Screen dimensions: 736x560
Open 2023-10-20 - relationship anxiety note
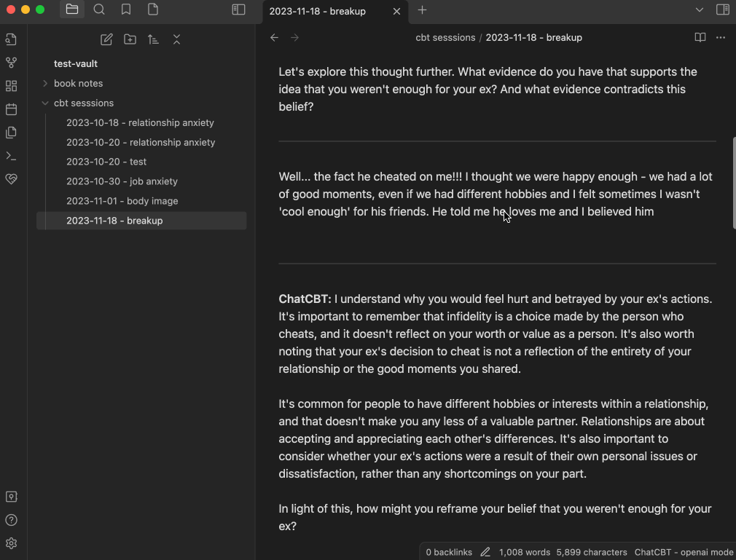pos(141,143)
